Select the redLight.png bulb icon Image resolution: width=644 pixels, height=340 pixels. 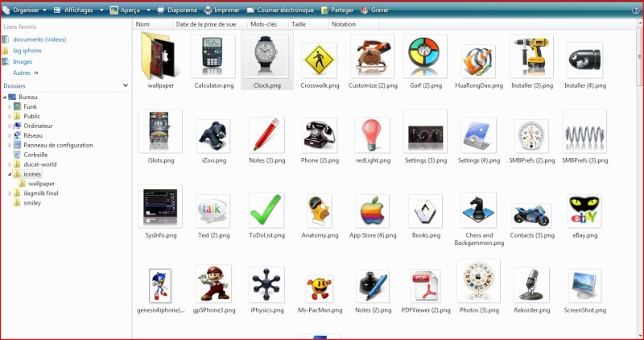(373, 135)
